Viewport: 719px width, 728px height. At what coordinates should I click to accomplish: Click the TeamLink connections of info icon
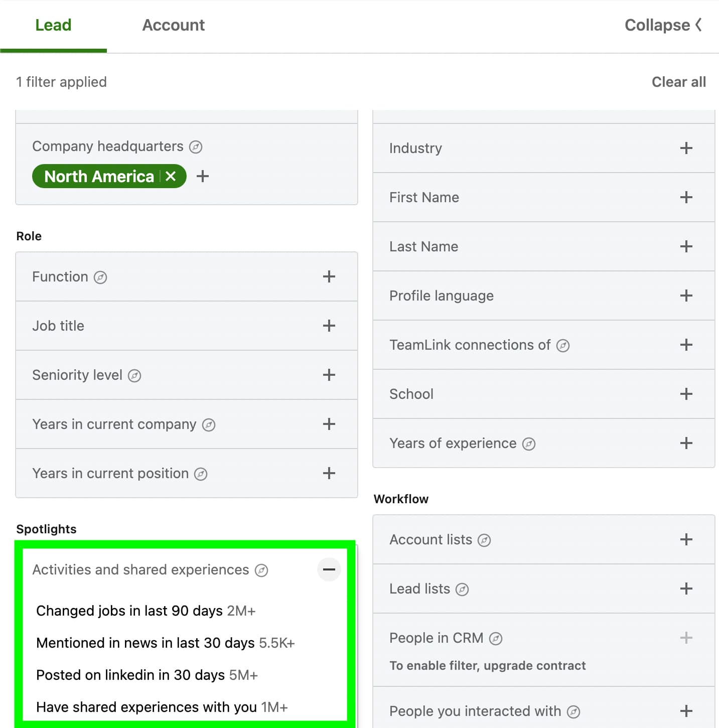[x=563, y=345]
